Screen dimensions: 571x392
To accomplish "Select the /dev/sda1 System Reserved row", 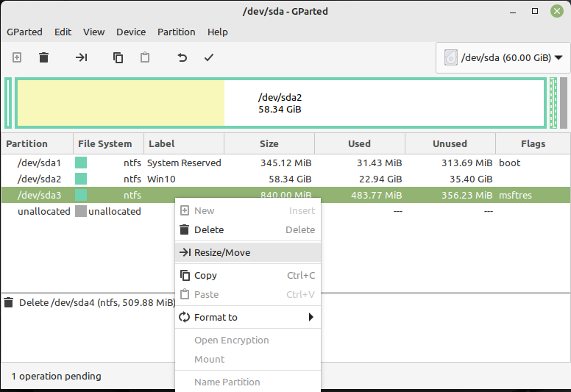I will [285, 163].
